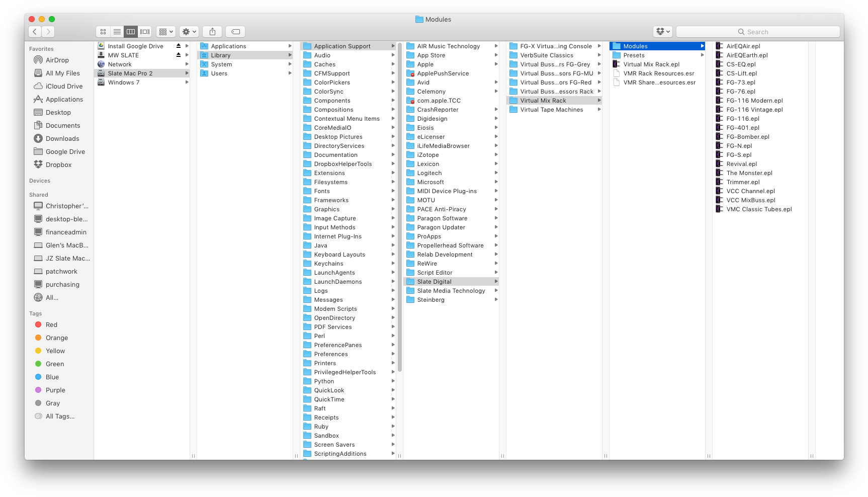Open the Arrange items dropdown
This screenshot has width=868, height=497.
point(165,32)
